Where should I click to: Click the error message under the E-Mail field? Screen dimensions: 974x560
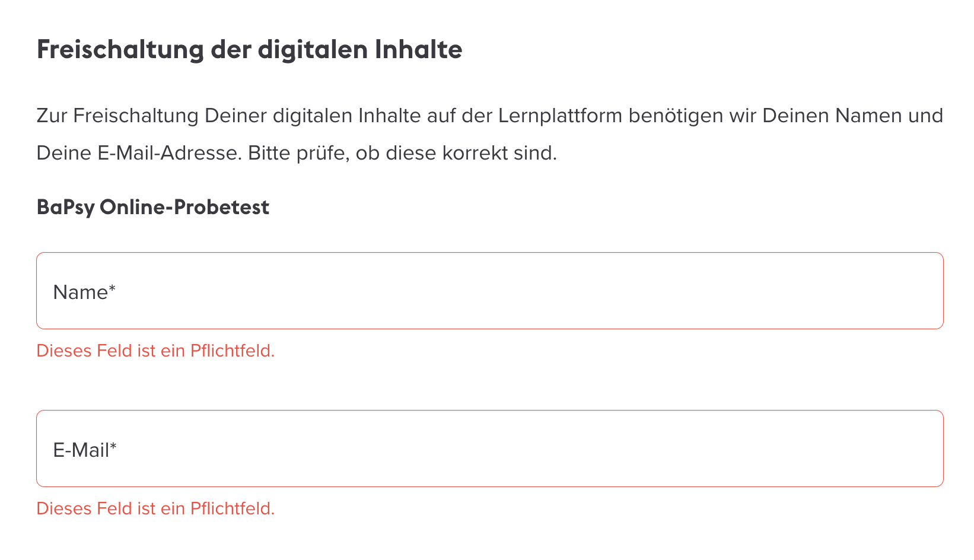155,508
